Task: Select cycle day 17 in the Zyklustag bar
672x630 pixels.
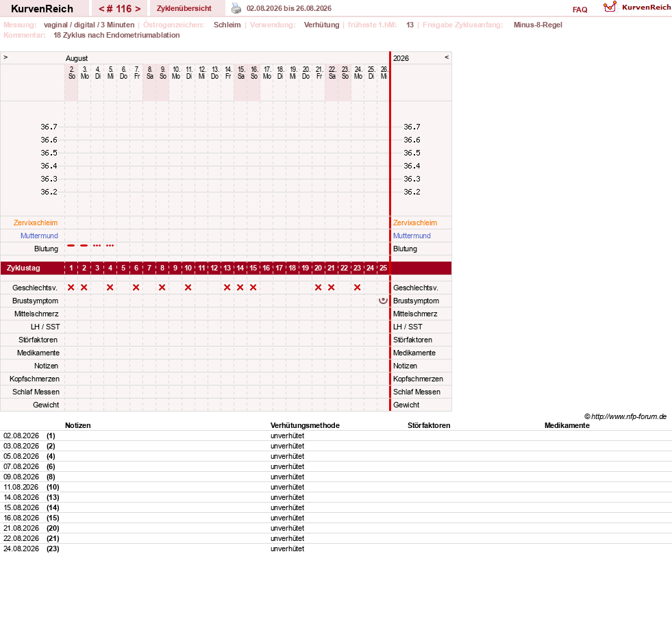Action: (x=279, y=268)
